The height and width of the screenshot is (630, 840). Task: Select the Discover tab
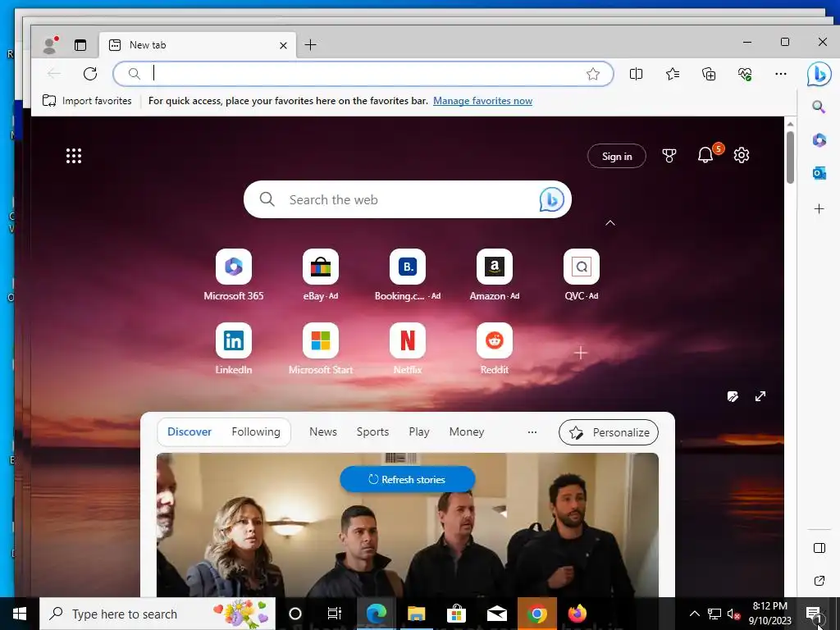[x=189, y=431]
